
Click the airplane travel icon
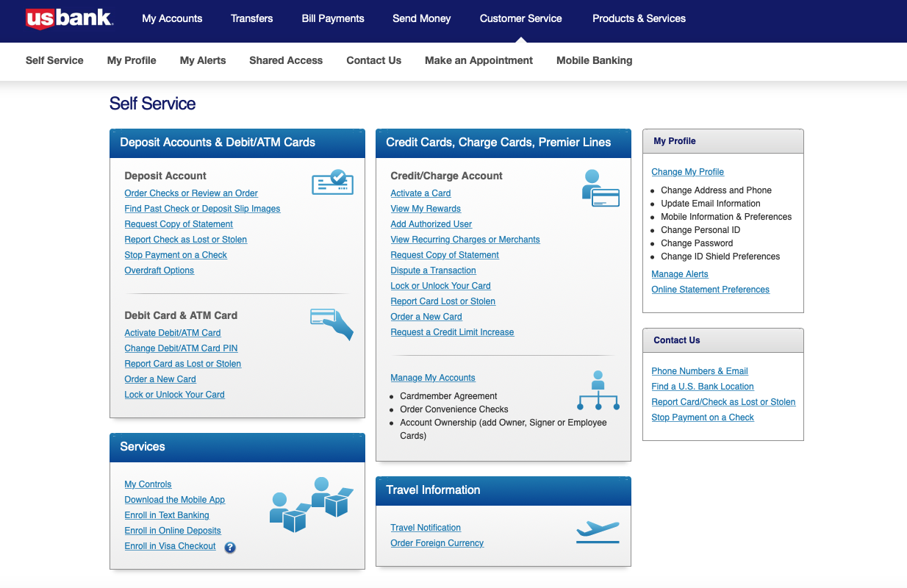[598, 532]
